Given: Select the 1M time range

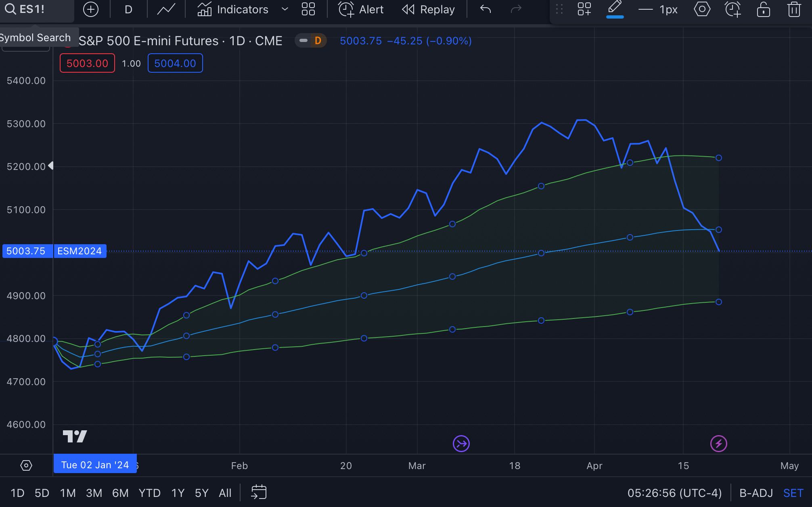Looking at the screenshot, I should click(68, 493).
